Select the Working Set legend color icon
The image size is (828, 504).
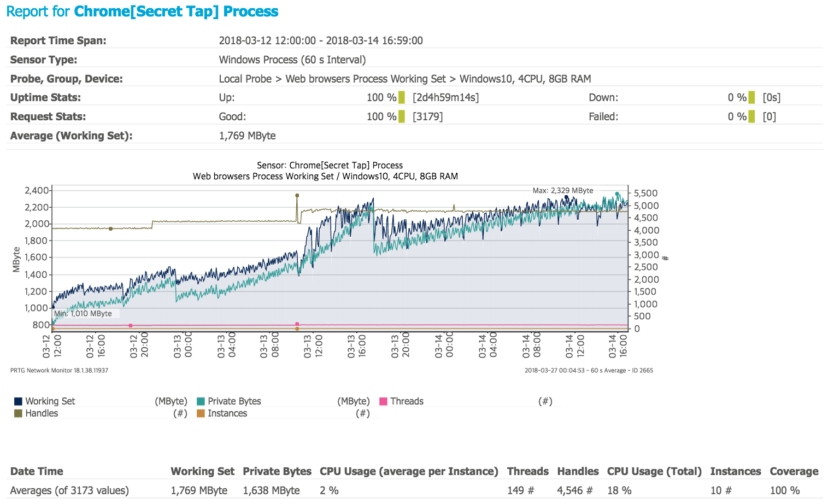click(x=17, y=401)
